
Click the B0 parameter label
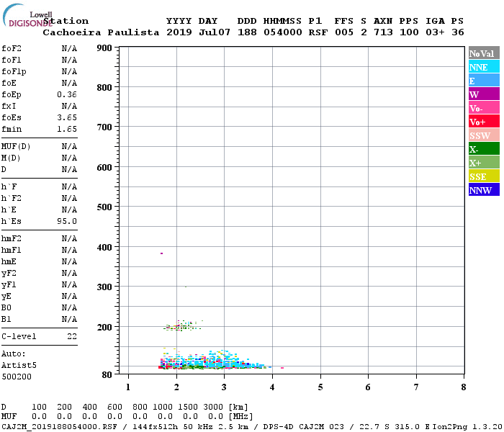tap(6, 307)
